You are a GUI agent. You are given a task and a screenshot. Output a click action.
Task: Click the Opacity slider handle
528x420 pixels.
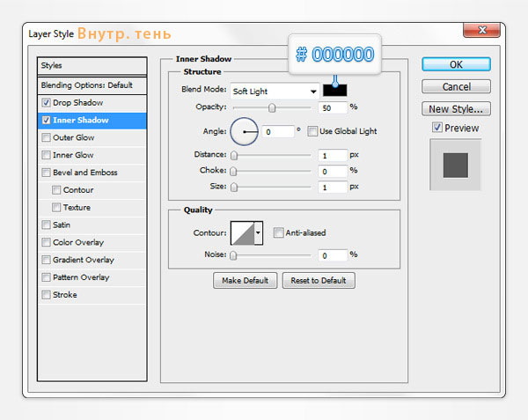pos(272,107)
